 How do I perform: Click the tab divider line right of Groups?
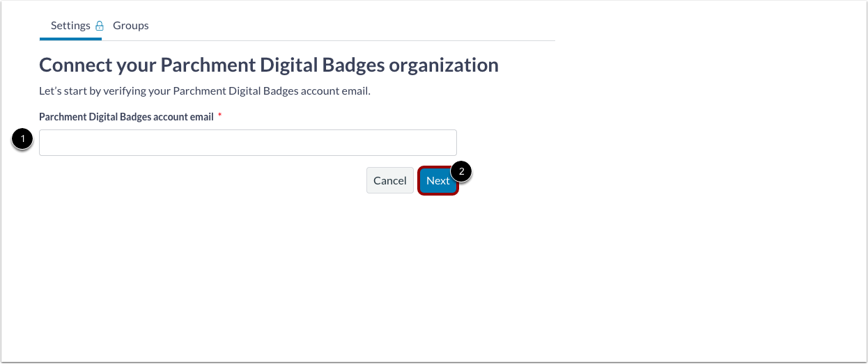click(x=348, y=40)
